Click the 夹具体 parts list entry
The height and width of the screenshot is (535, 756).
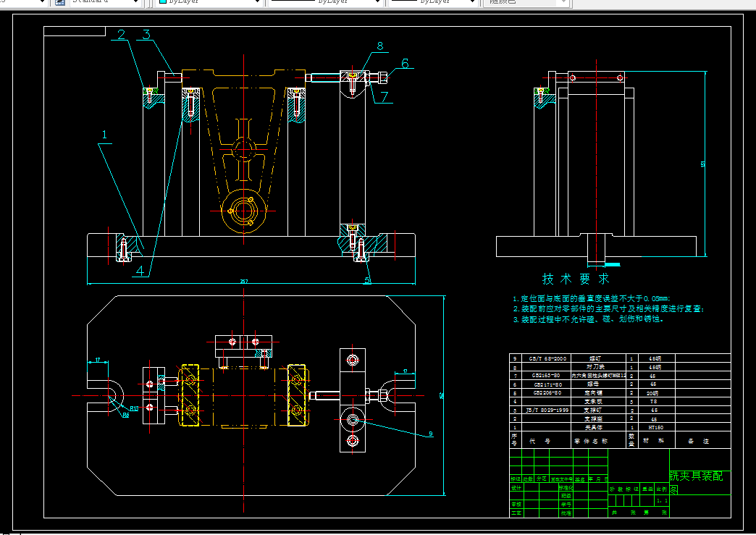(x=593, y=427)
